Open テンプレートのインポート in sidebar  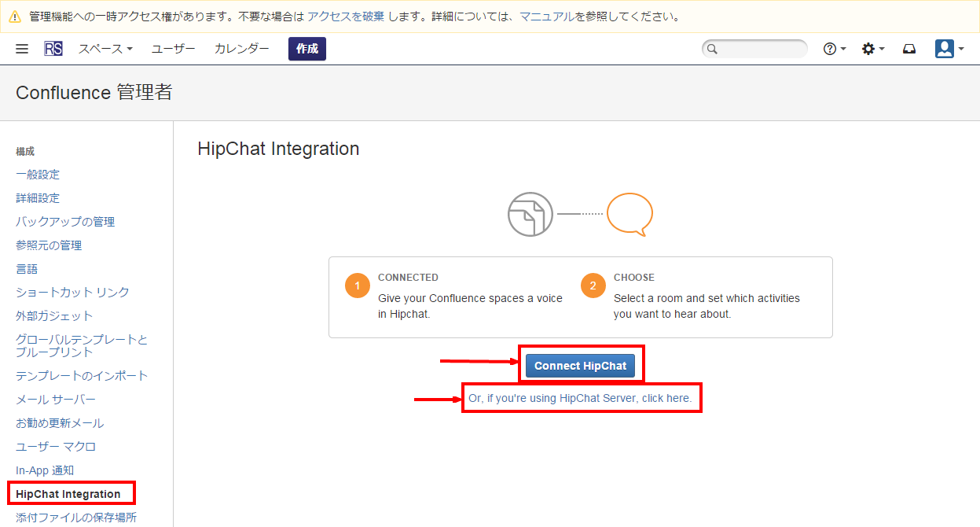pyautogui.click(x=82, y=376)
